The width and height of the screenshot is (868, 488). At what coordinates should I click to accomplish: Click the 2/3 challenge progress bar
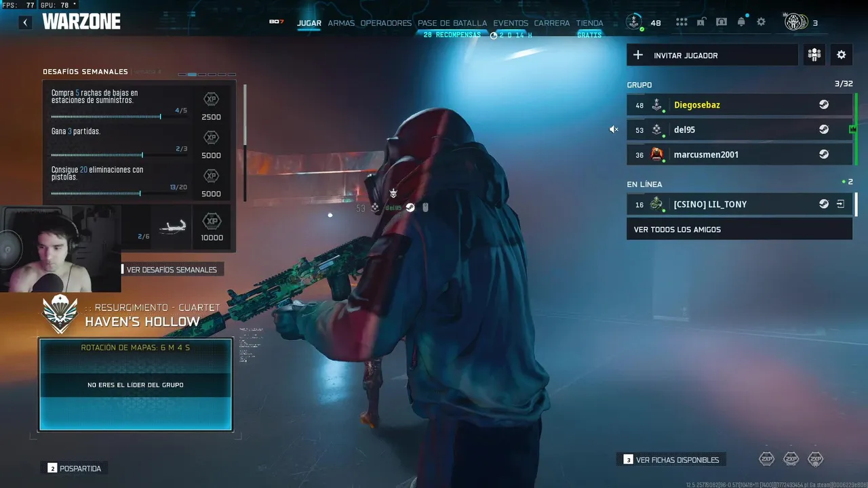(x=119, y=155)
